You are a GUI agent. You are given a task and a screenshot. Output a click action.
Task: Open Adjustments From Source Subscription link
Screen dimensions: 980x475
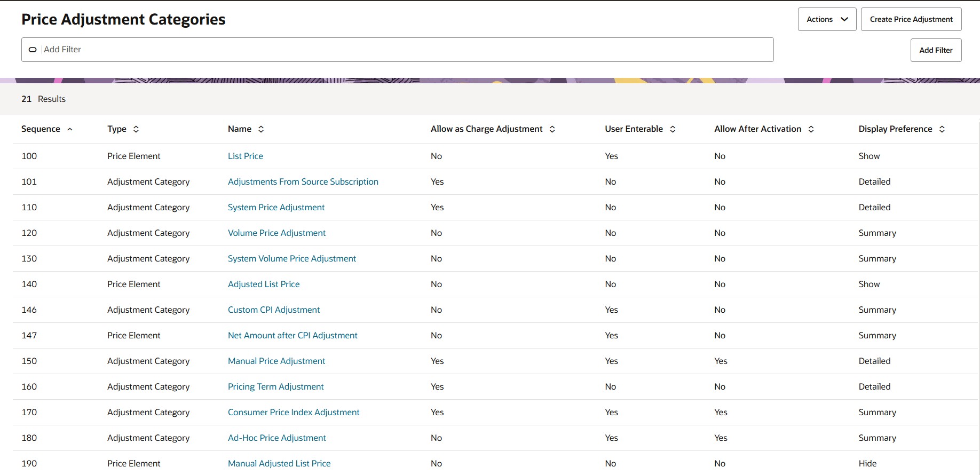click(303, 181)
